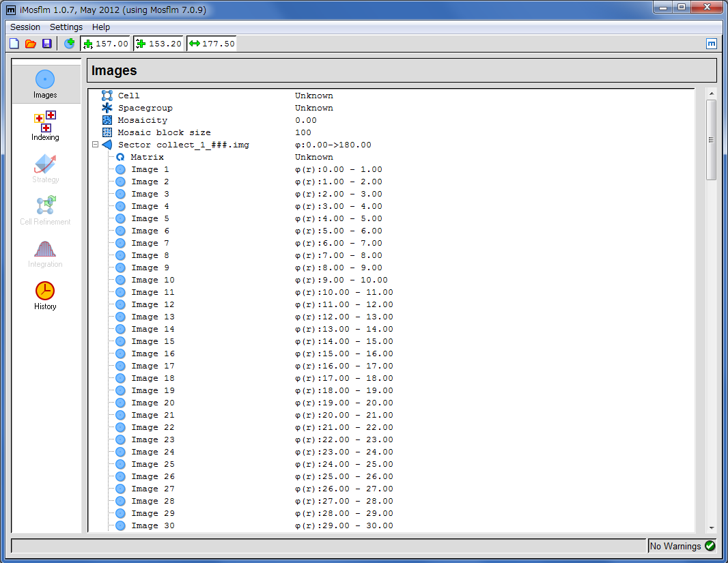Select the Spacegroup row
Screen dimensions: 728x563
click(x=145, y=108)
